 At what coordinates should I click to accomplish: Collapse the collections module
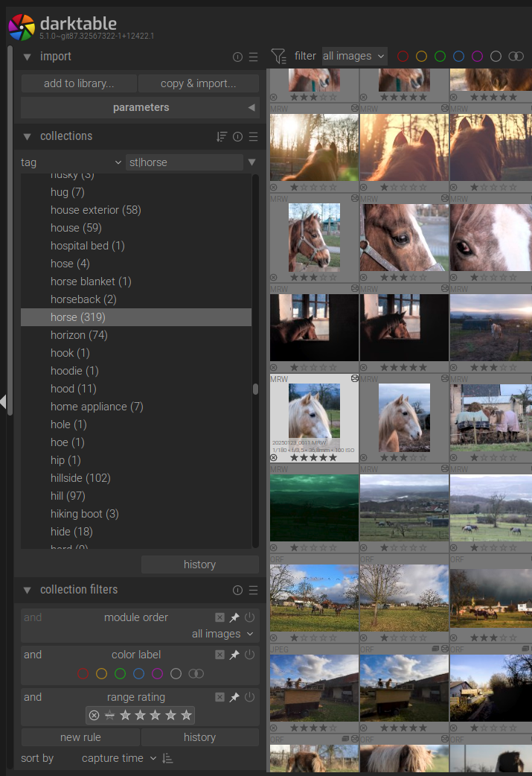click(x=28, y=136)
